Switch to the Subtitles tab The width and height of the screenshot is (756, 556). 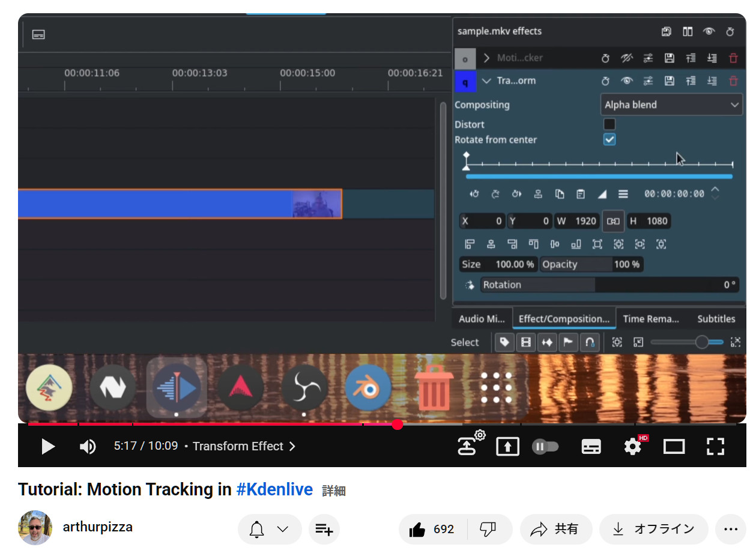tap(716, 319)
